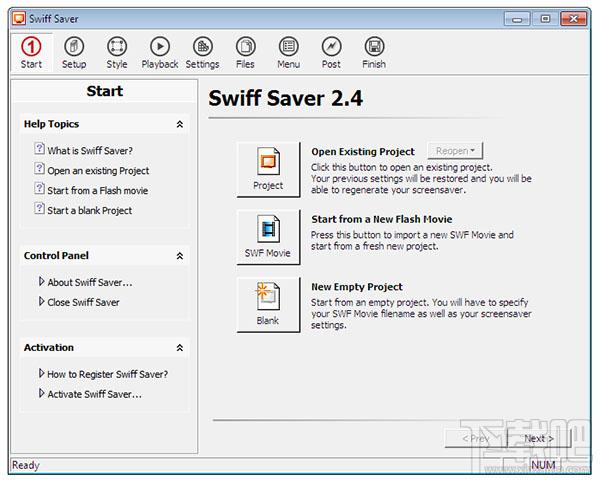Open the Post step
600x480 pixels.
(331, 52)
